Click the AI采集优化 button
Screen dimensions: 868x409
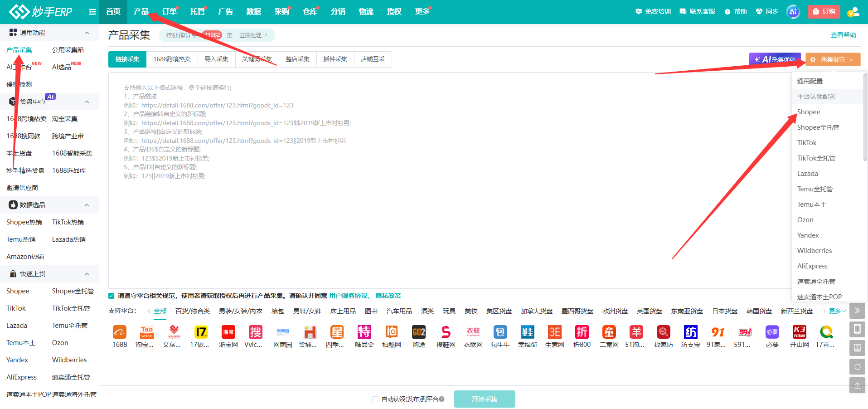[x=775, y=59]
